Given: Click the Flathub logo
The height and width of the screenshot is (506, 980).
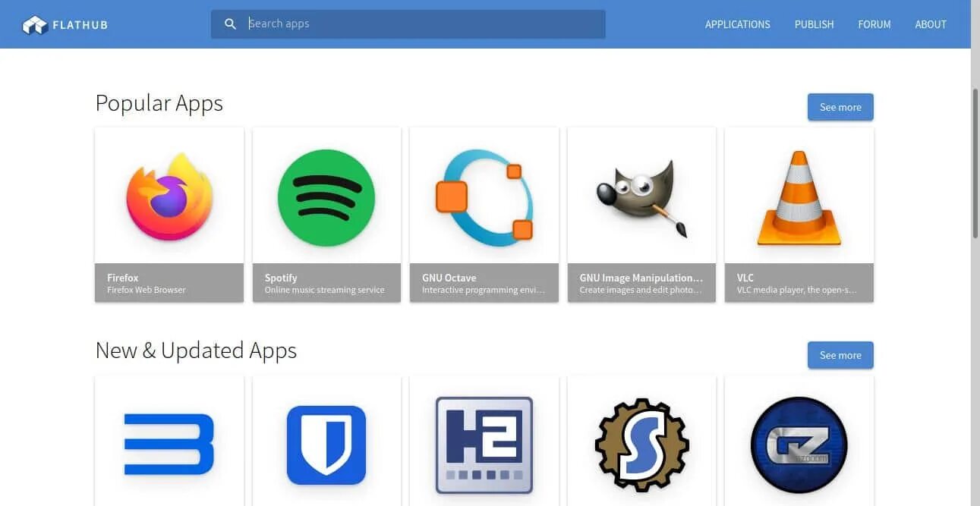Looking at the screenshot, I should [x=65, y=25].
